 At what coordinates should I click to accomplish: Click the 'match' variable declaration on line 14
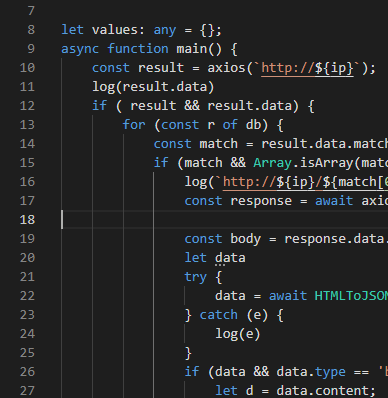pyautogui.click(x=218, y=144)
